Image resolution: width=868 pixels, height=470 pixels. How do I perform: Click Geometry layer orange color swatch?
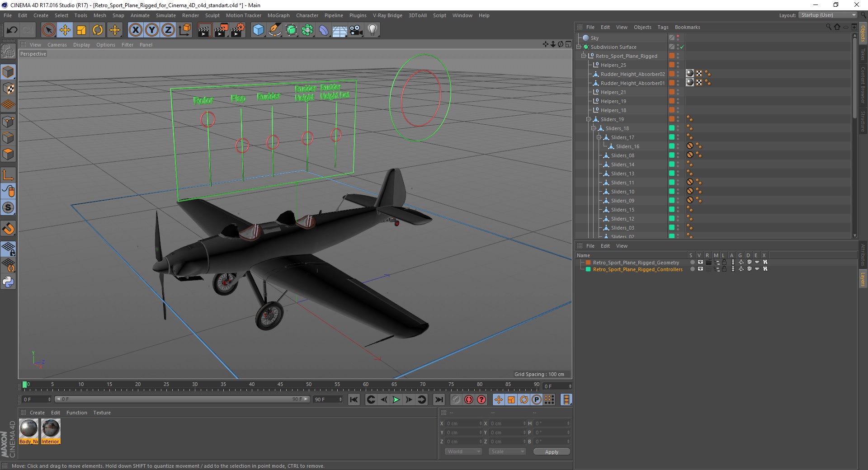click(588, 262)
